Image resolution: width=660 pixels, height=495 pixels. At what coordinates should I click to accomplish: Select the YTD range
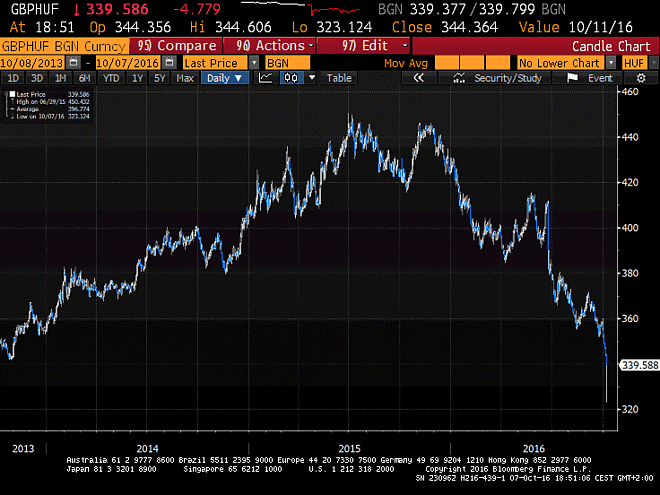coord(111,78)
